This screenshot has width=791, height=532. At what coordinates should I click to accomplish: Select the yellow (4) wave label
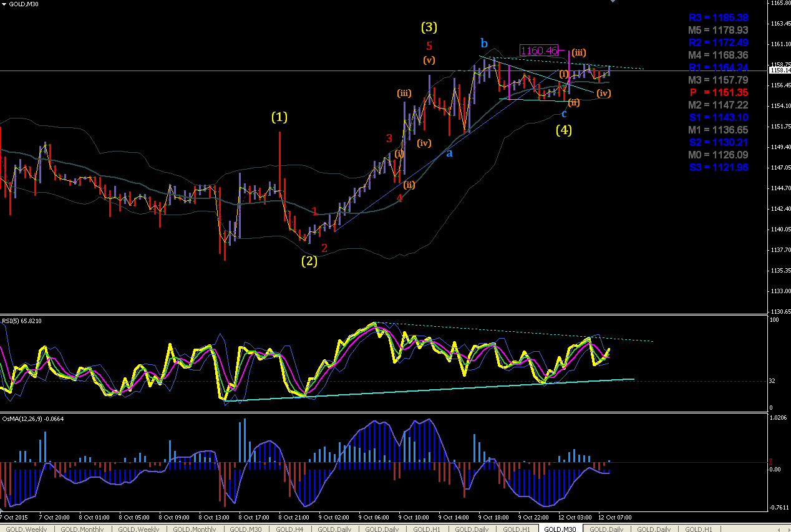[x=564, y=130]
